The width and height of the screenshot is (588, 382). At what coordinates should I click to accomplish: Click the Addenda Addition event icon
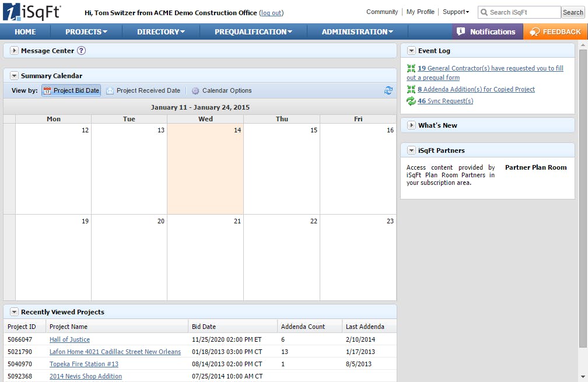coord(410,89)
